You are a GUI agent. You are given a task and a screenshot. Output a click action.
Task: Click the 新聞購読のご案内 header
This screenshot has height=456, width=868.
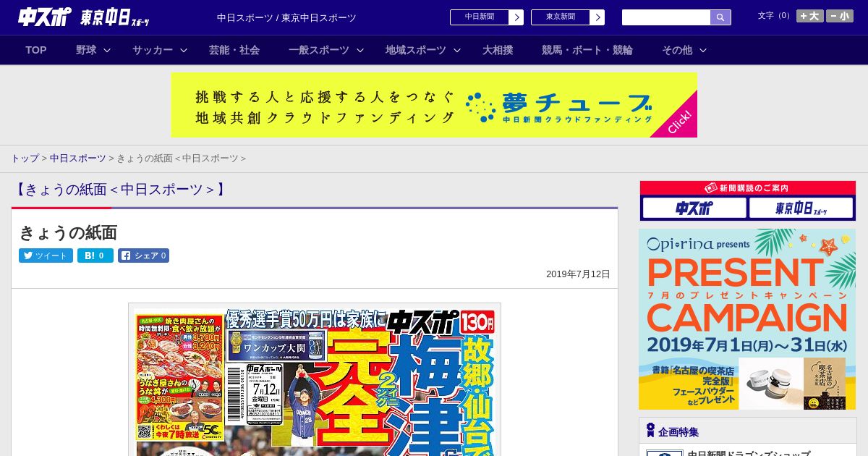(x=747, y=188)
